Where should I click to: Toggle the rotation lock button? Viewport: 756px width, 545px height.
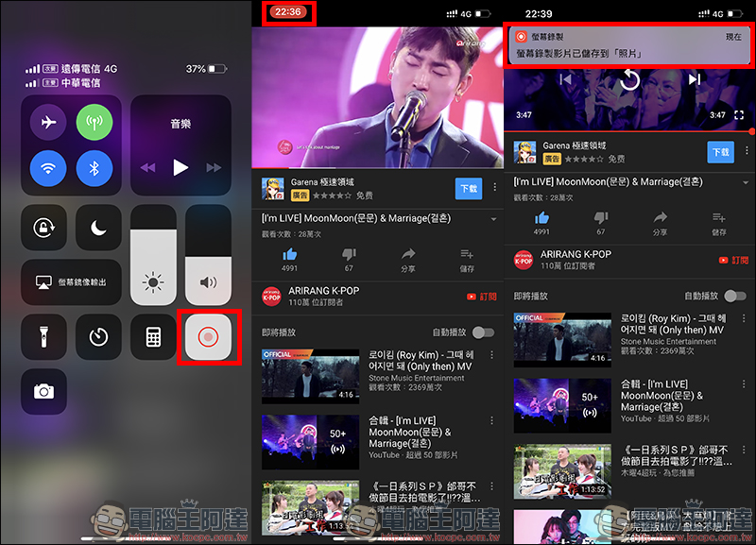pyautogui.click(x=43, y=229)
